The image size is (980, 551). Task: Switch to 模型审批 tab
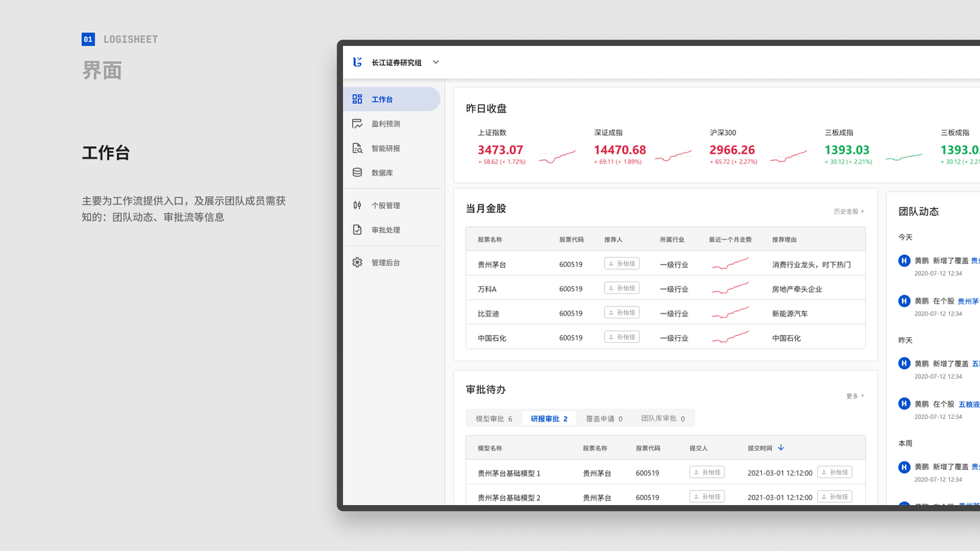[494, 418]
